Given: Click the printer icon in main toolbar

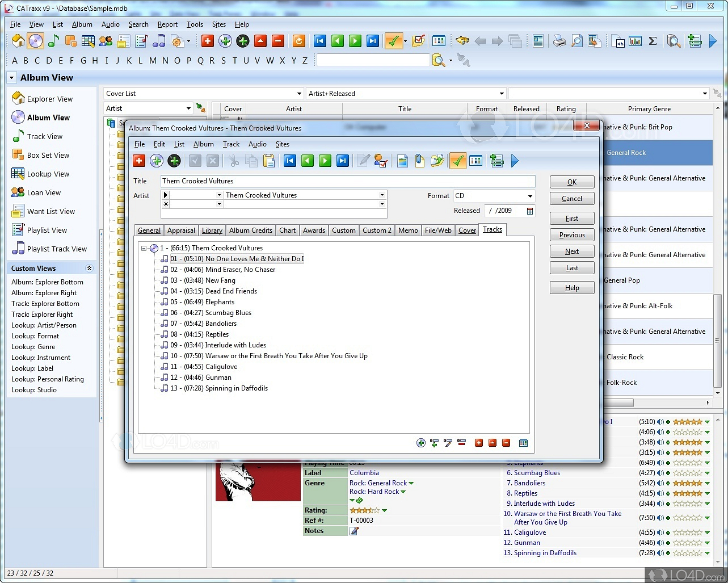Looking at the screenshot, I should pos(559,41).
